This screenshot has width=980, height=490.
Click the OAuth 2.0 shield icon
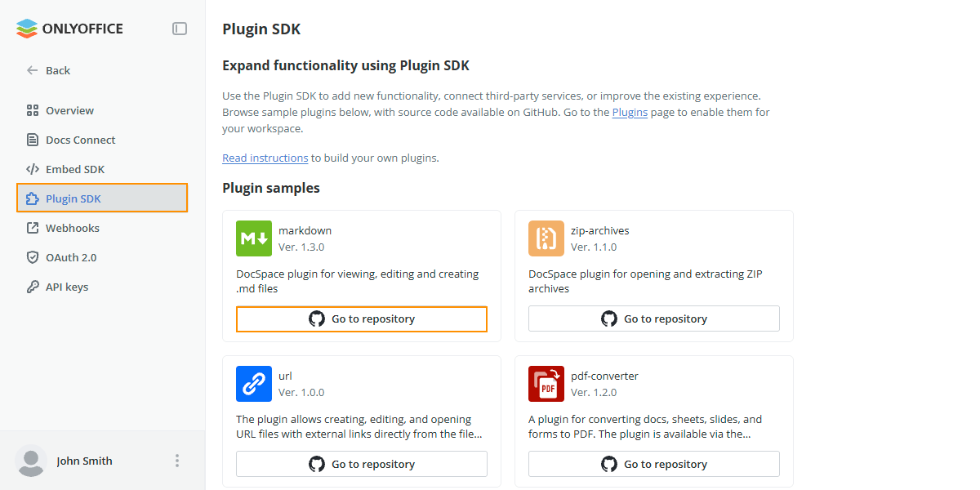click(33, 257)
